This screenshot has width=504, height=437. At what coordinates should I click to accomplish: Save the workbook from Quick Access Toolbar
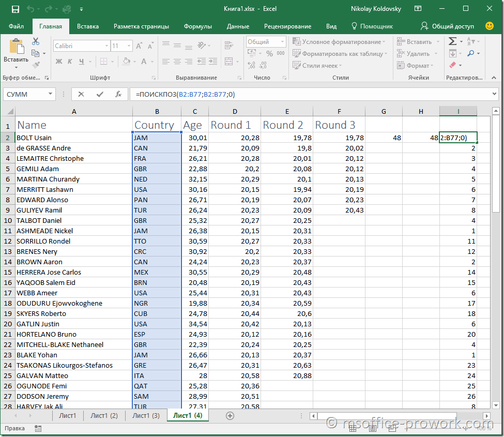pyautogui.click(x=16, y=9)
